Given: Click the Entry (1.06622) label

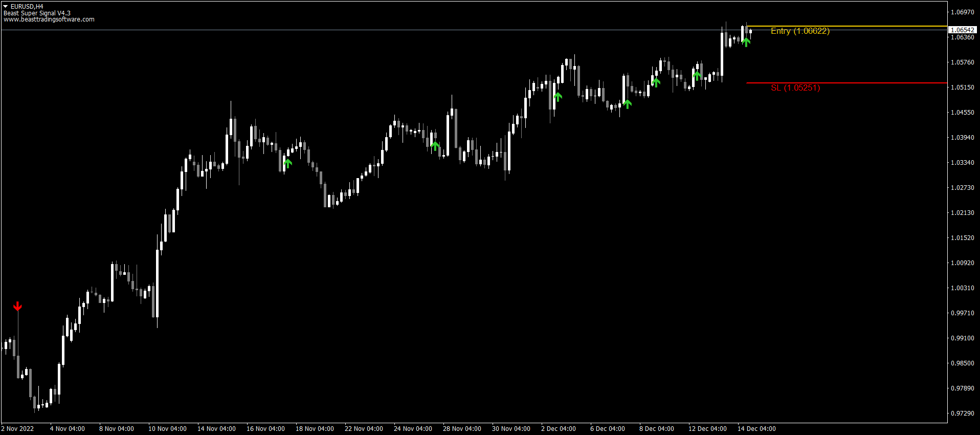Looking at the screenshot, I should point(800,31).
